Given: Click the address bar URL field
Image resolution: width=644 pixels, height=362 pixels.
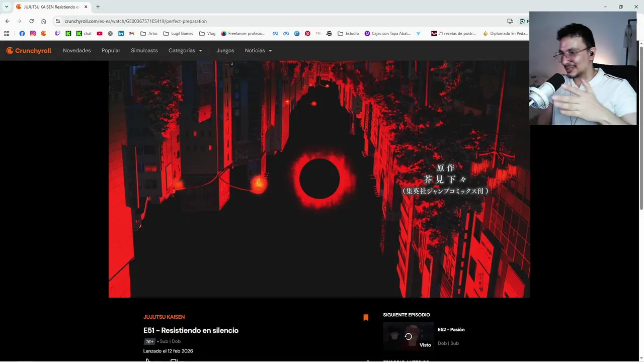Looking at the screenshot, I should 282,21.
